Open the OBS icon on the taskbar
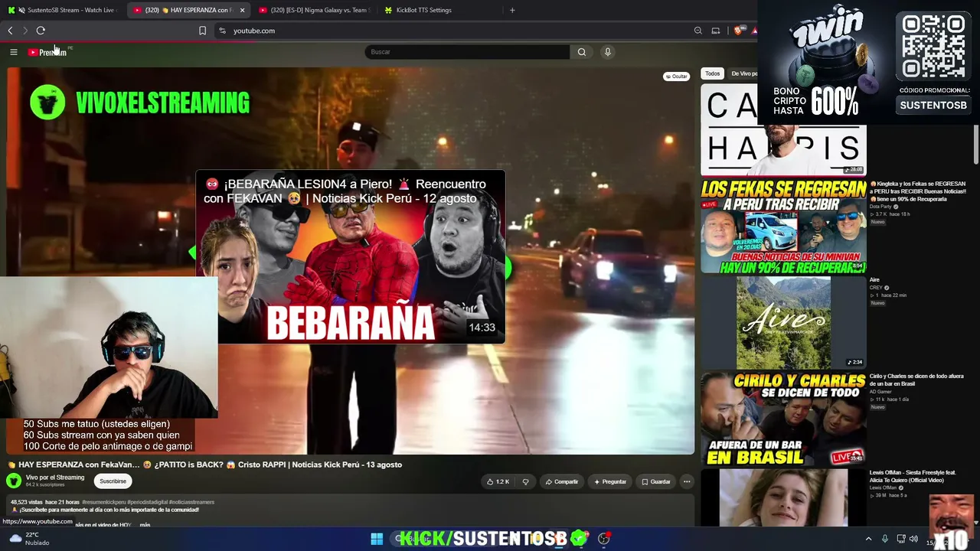980x551 pixels. pos(604,539)
